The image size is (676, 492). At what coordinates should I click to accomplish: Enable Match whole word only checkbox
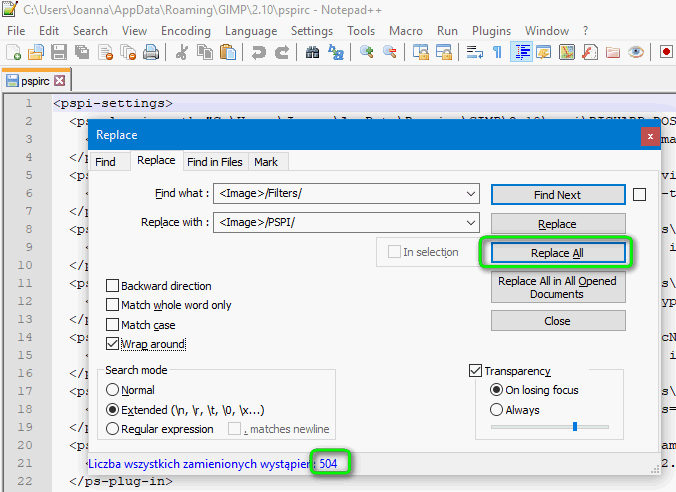click(113, 305)
